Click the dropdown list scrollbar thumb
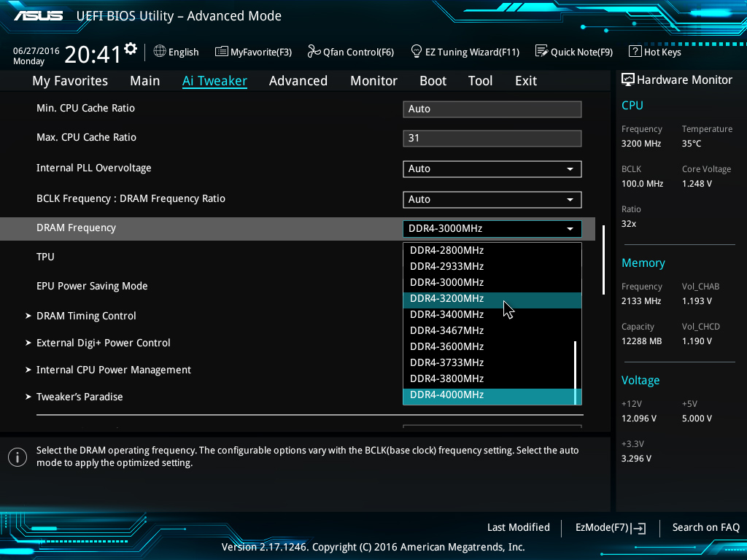 [576, 373]
